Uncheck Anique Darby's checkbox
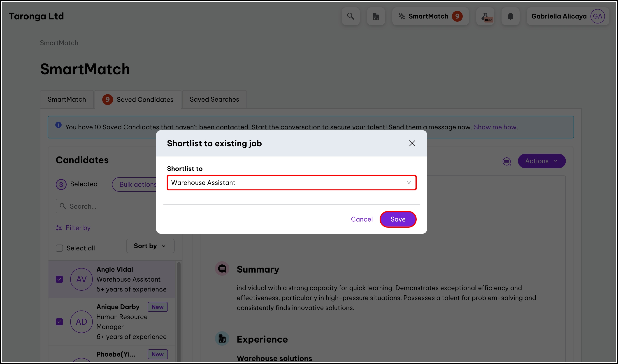618x364 pixels. 59,322
